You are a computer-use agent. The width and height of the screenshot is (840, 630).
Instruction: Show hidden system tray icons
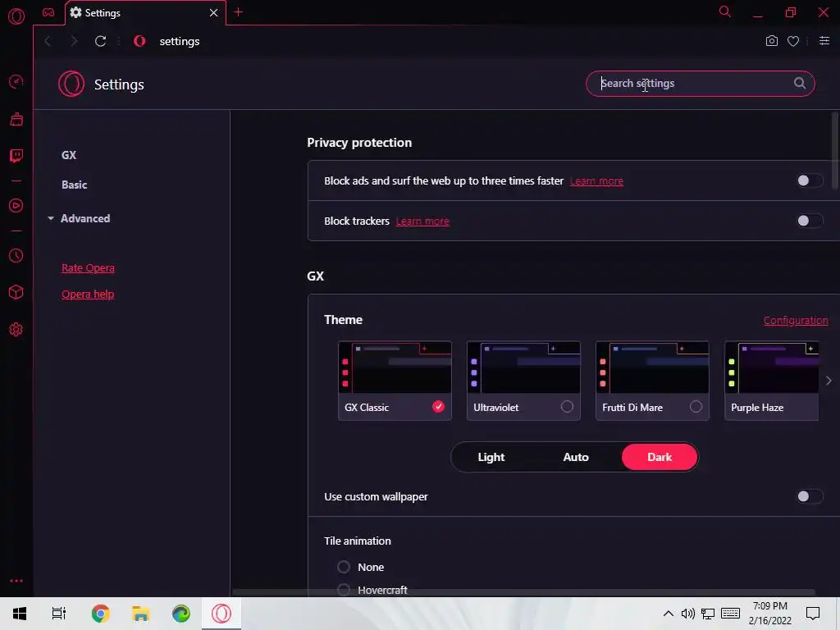[668, 614]
